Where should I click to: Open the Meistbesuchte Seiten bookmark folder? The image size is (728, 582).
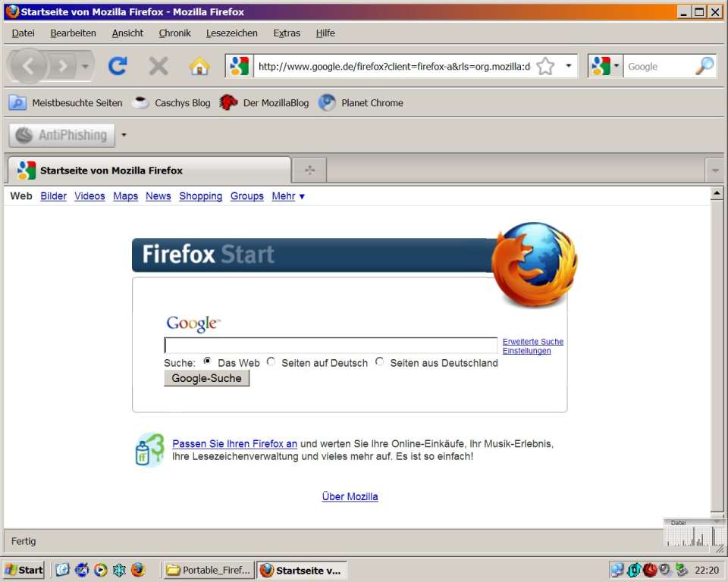65,102
